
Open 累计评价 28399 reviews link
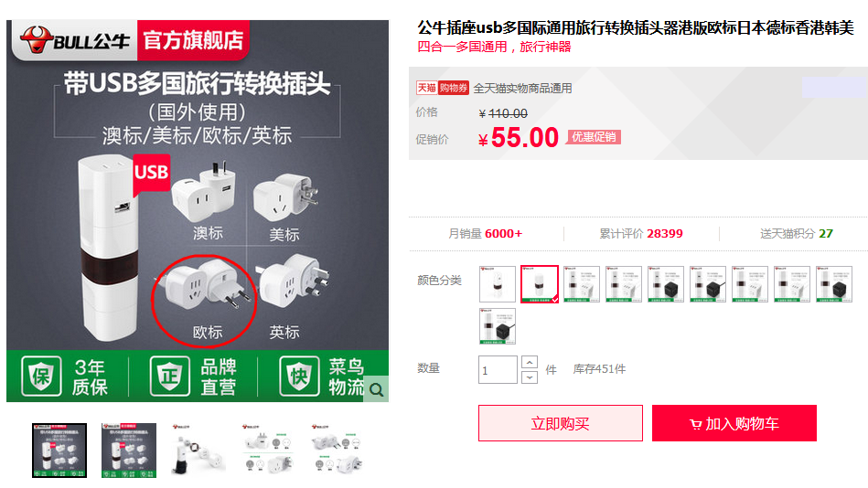click(641, 233)
